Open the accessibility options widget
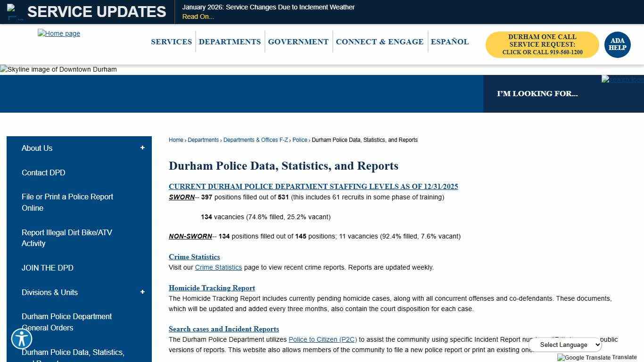The height and width of the screenshot is (362, 644). click(x=22, y=338)
